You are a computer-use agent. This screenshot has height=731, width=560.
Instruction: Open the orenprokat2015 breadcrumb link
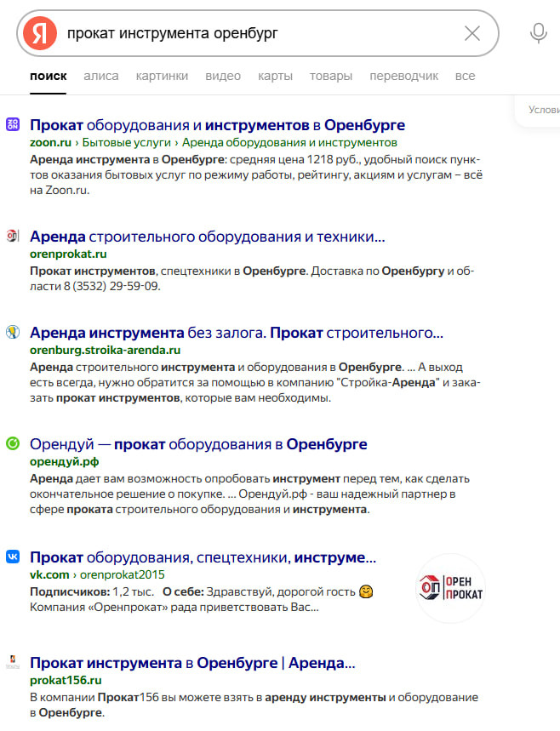pos(123,574)
